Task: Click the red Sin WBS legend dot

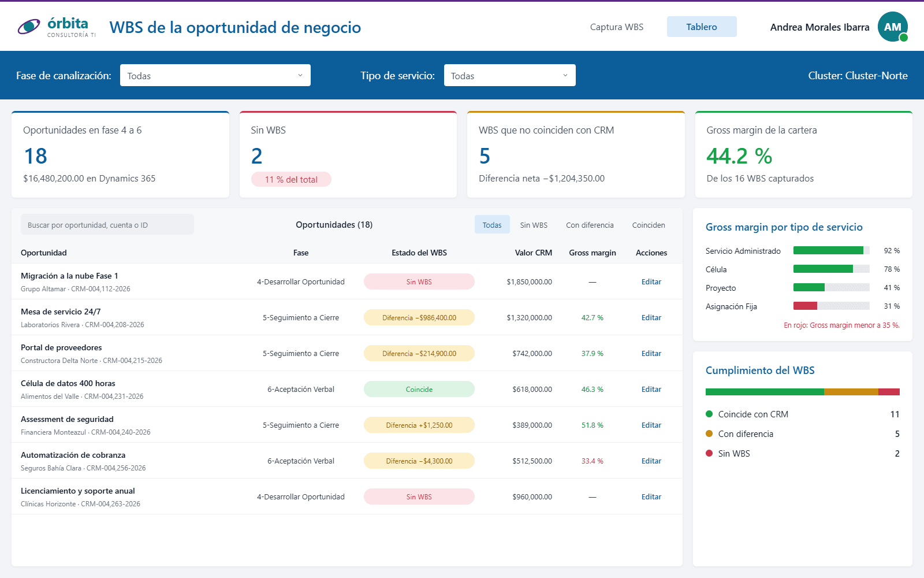Action: [709, 453]
